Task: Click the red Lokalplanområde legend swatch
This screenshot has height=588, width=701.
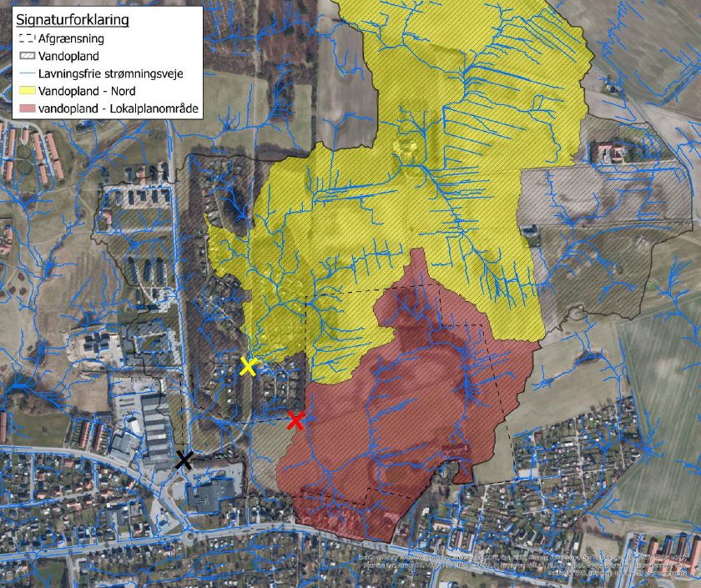Action: pos(26,110)
